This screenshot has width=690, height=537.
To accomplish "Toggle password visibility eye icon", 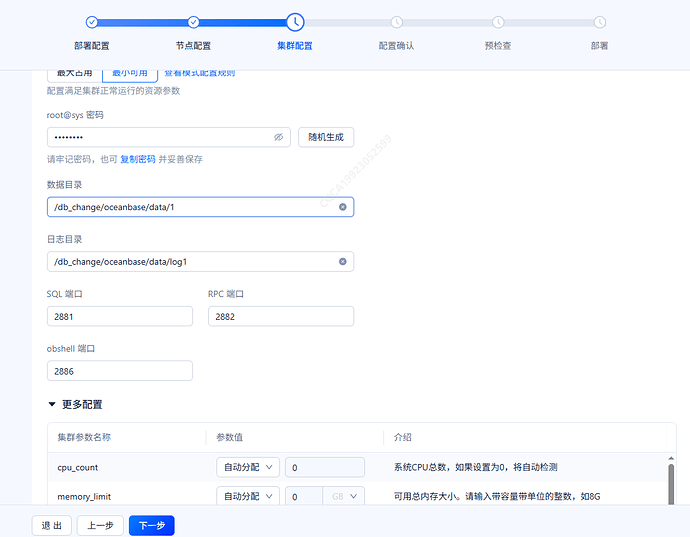I will click(x=279, y=137).
